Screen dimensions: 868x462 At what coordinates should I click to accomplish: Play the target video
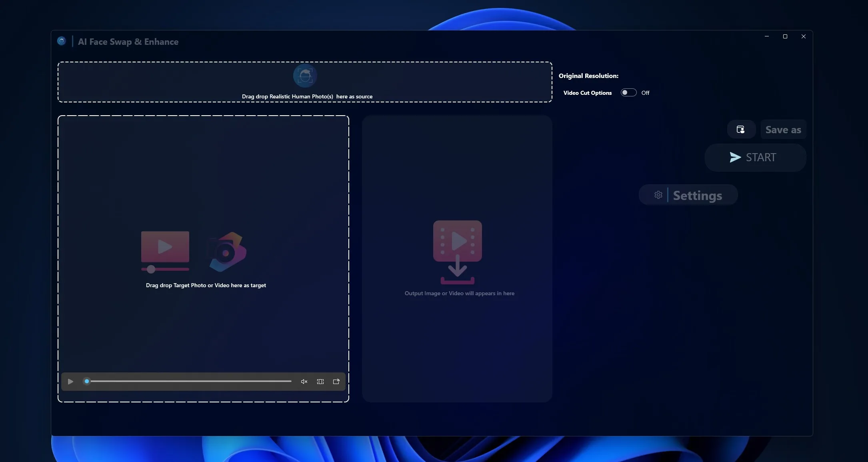click(70, 382)
